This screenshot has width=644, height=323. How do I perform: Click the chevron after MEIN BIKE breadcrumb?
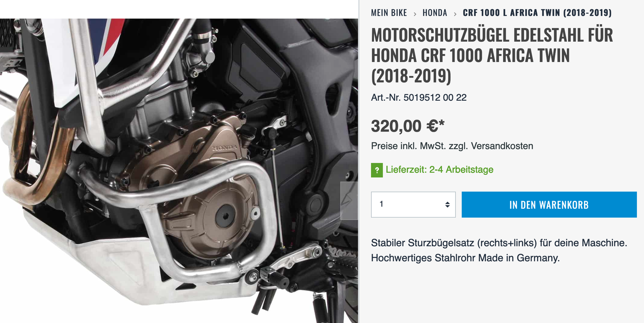pos(415,14)
